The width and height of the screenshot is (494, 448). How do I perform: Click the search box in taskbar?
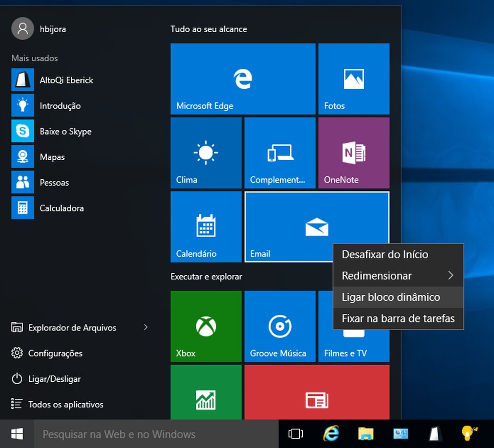click(x=156, y=434)
